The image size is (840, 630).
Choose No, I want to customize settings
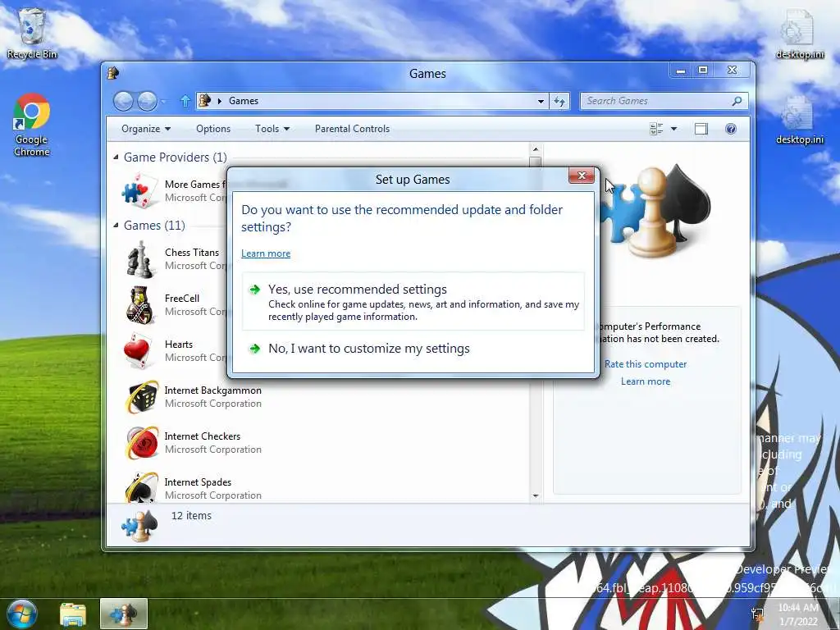tap(413, 349)
